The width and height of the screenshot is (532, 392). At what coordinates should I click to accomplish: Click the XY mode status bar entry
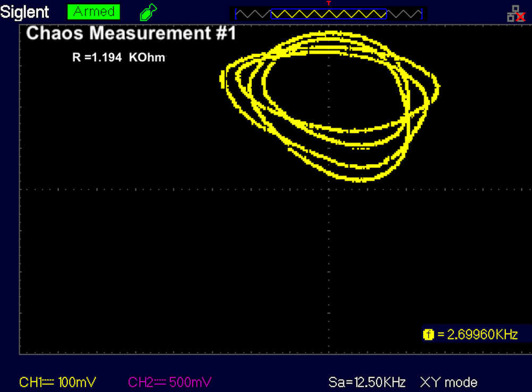(x=448, y=382)
